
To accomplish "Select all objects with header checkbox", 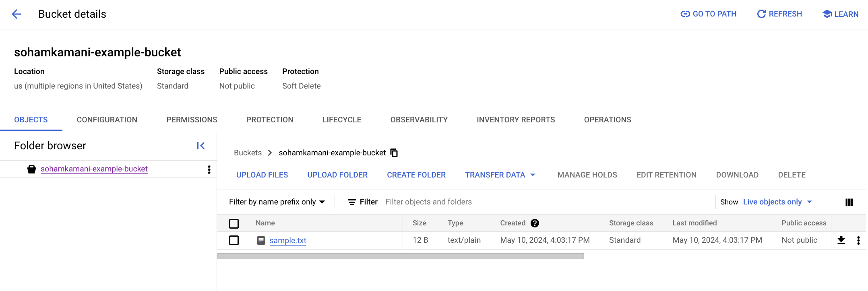I will click(234, 223).
